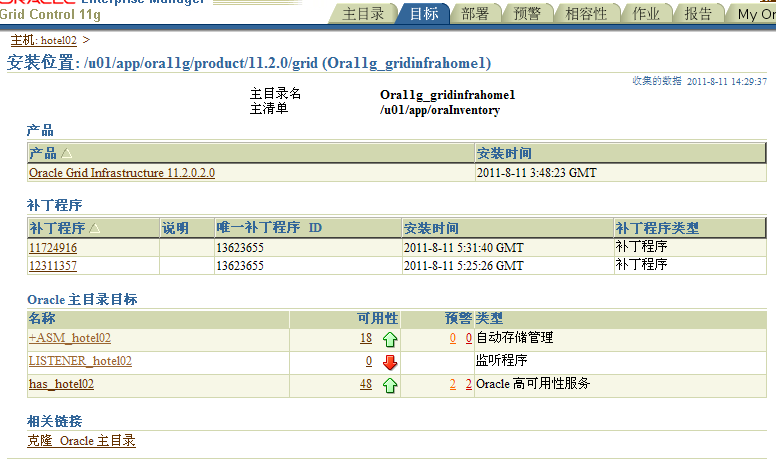Select the collected data timestamp 2011-8-11 14:29:37

pos(727,81)
